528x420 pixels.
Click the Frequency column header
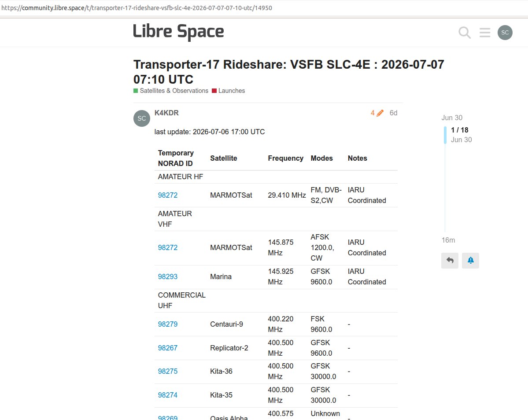(x=285, y=158)
